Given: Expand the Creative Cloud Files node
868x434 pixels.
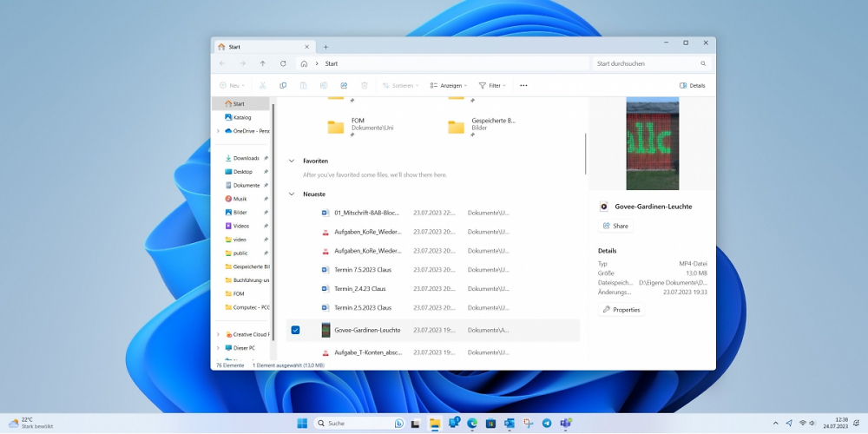Looking at the screenshot, I should [x=218, y=334].
